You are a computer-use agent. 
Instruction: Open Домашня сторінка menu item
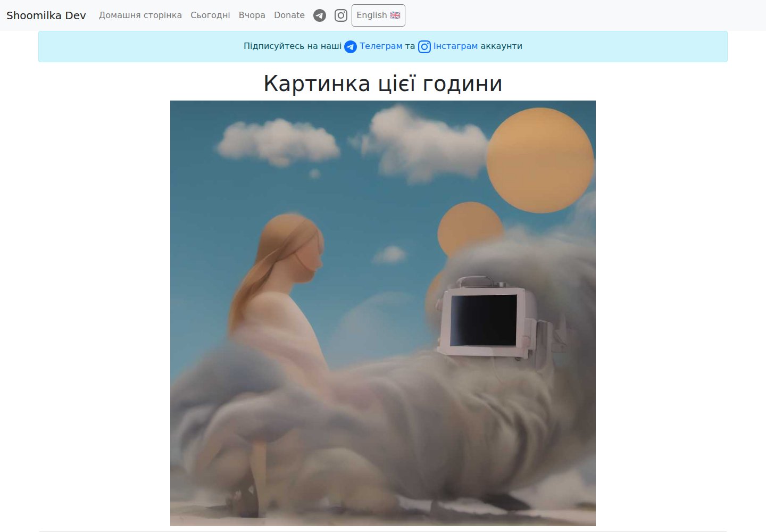[x=140, y=15]
